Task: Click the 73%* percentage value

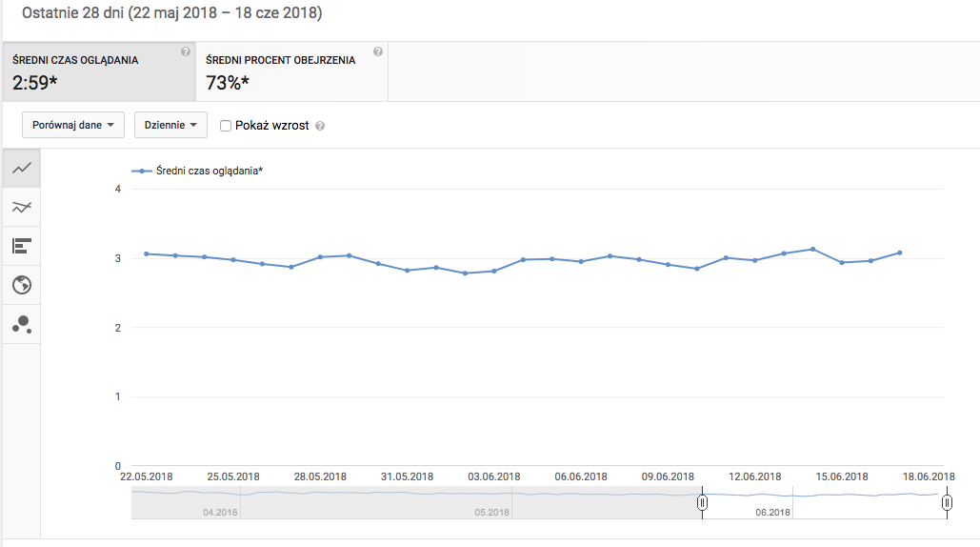Action: 228,83
